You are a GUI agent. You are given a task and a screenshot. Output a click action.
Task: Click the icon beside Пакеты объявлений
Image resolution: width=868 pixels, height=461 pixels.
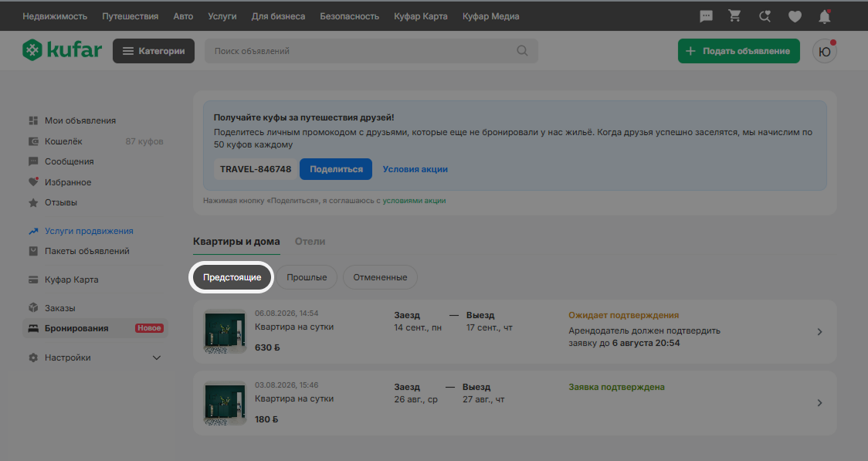(x=33, y=251)
